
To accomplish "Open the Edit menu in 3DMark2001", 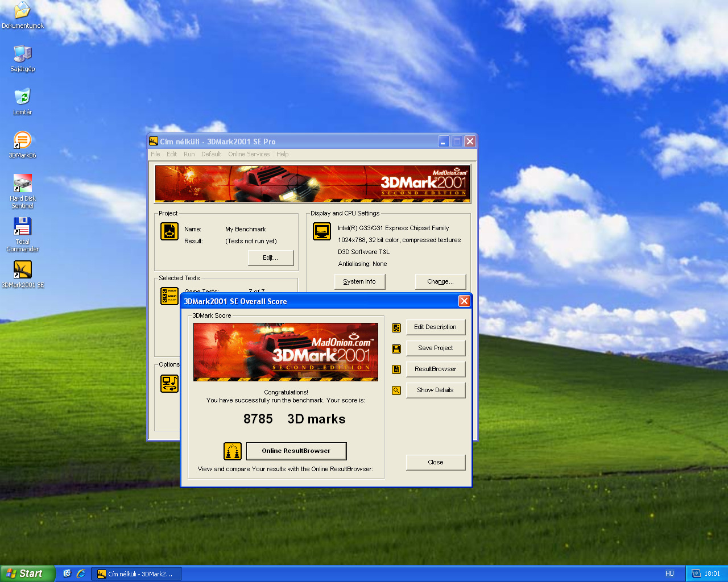I will [172, 154].
